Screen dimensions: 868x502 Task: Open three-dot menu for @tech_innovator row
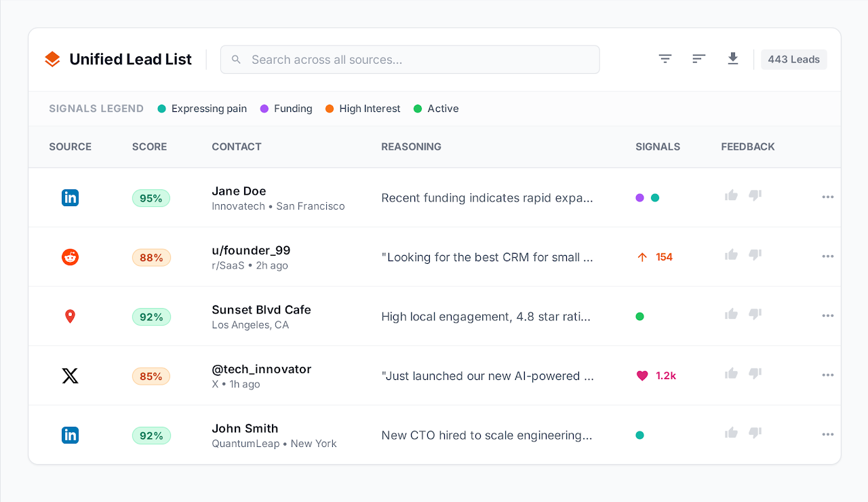coord(827,375)
